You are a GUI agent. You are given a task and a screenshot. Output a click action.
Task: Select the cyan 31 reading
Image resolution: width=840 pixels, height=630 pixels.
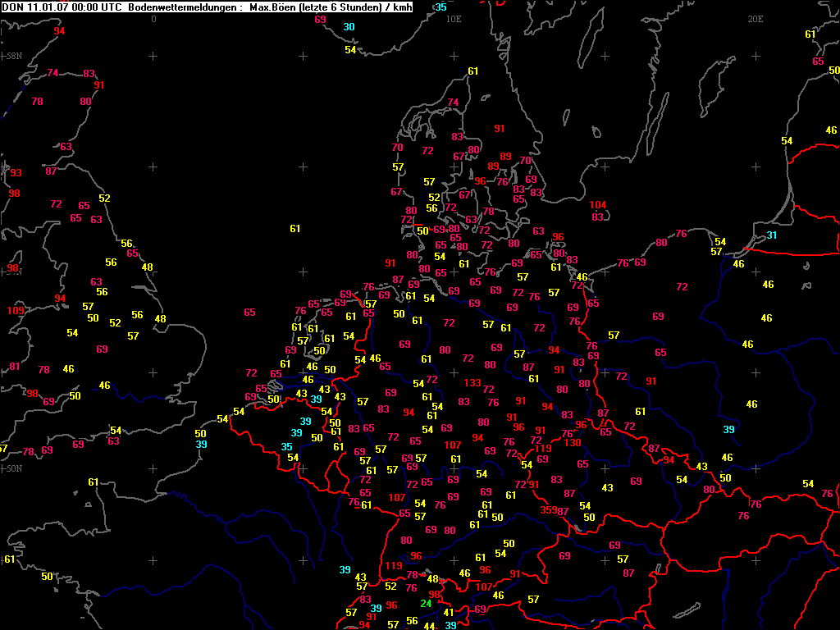[x=771, y=235]
